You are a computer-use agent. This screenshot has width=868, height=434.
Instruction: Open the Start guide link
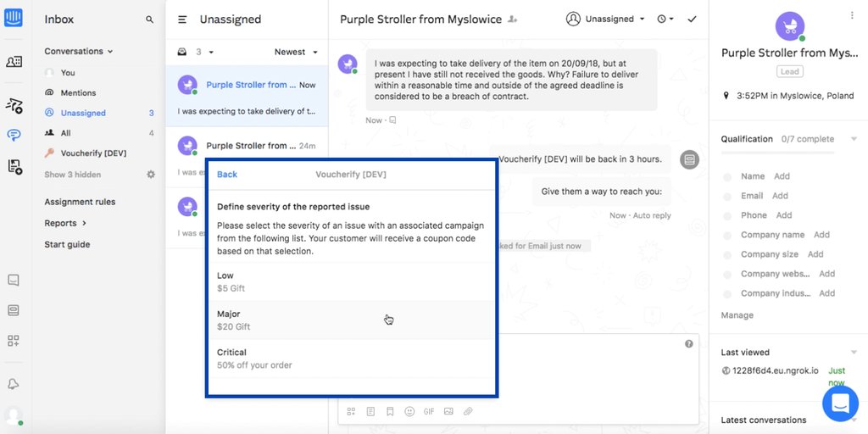coord(67,244)
